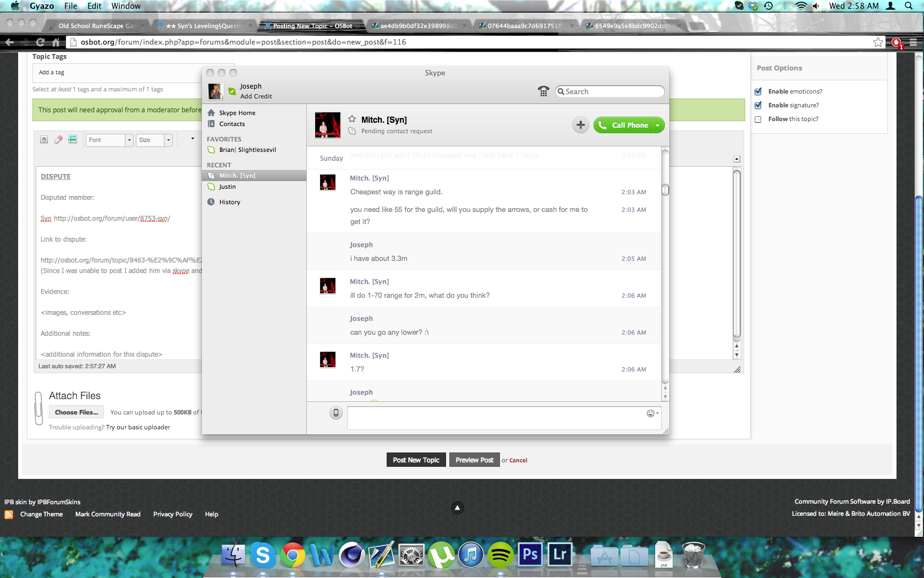The width and height of the screenshot is (924, 578).
Task: Click the eraser remove-format icon in editor
Action: (x=58, y=140)
